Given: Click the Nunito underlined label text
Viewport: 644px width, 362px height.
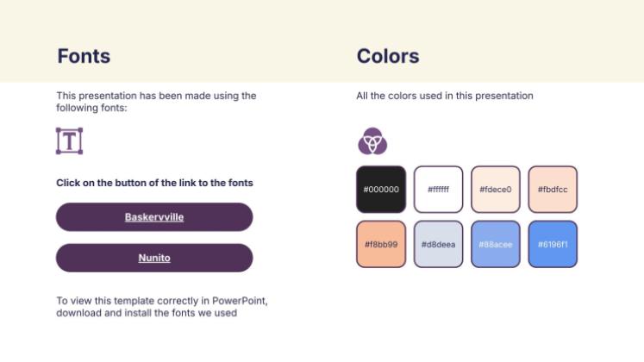Looking at the screenshot, I should tap(154, 258).
